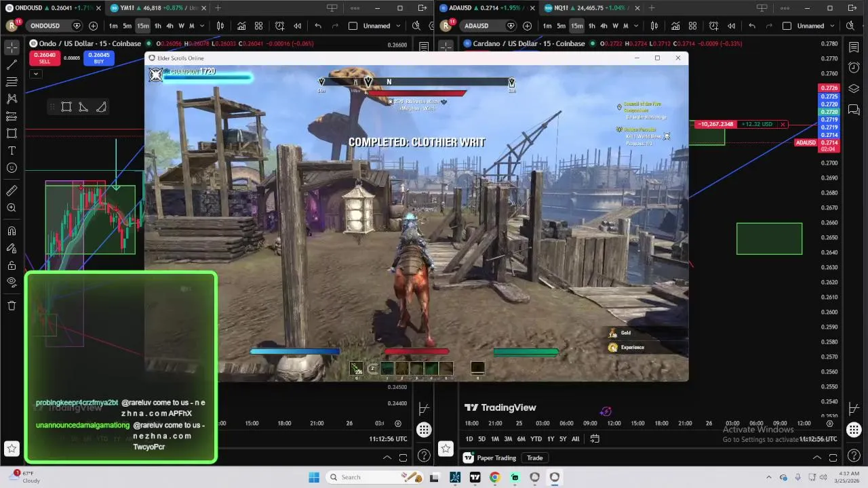Open candlestick chart type in ADAUSD window
Viewport: 868px width, 488px height.
click(x=654, y=26)
